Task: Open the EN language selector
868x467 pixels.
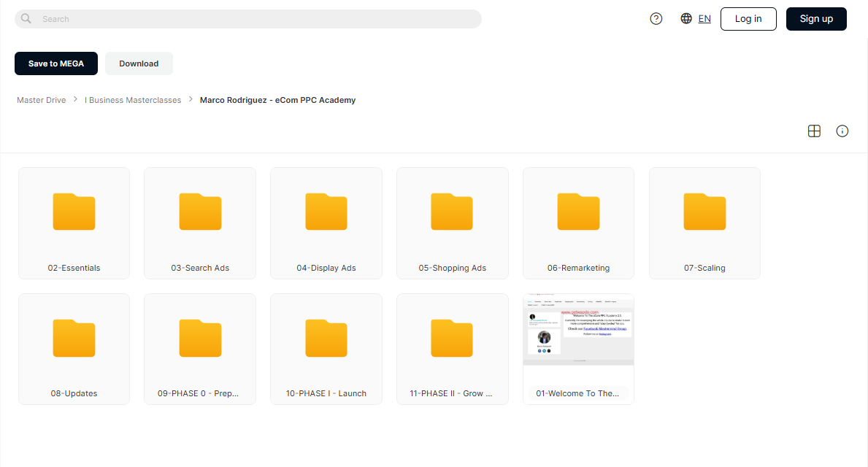Action: pyautogui.click(x=704, y=19)
